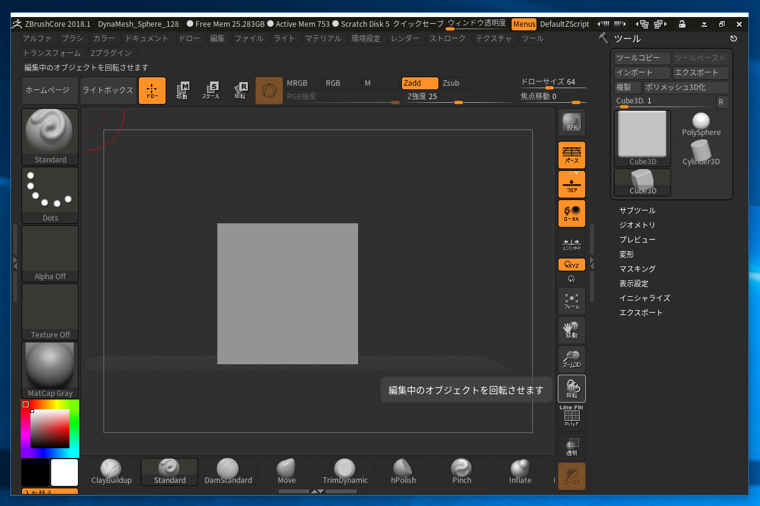
Task: Choose the Pinch brush
Action: click(x=462, y=472)
